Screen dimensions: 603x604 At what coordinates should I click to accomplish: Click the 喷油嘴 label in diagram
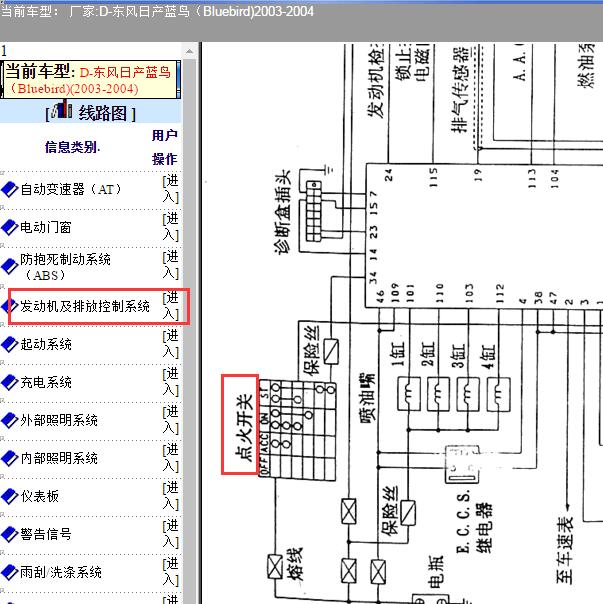pos(367,398)
